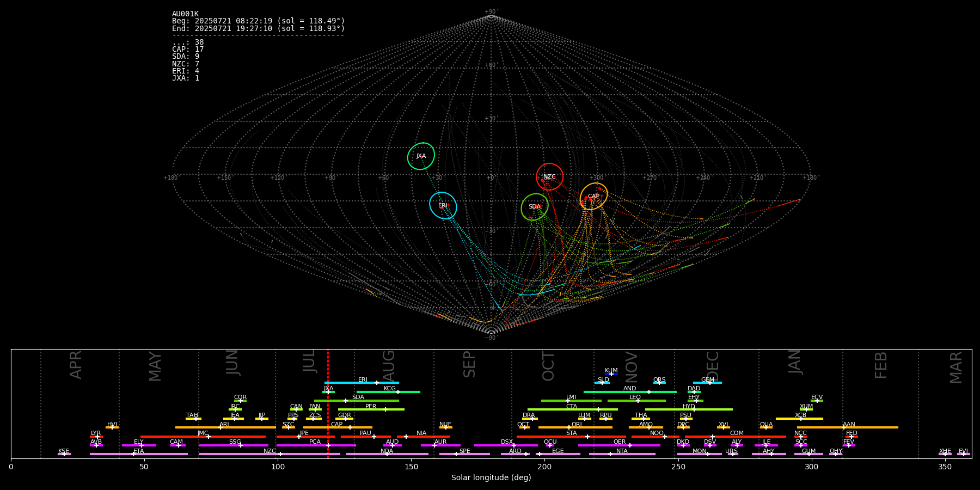The image size is (980, 490).
Task: Click the JXA radiant circle on sky map
Action: pyautogui.click(x=421, y=156)
